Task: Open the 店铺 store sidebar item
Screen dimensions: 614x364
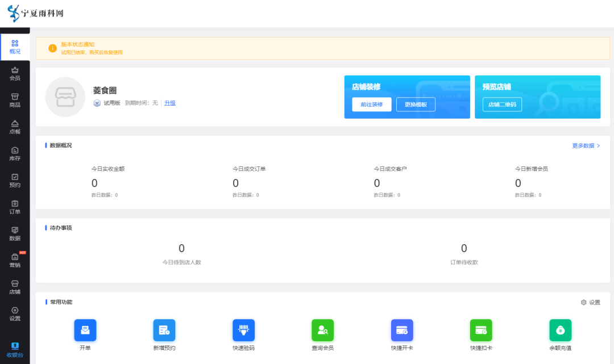Action: coord(15,287)
